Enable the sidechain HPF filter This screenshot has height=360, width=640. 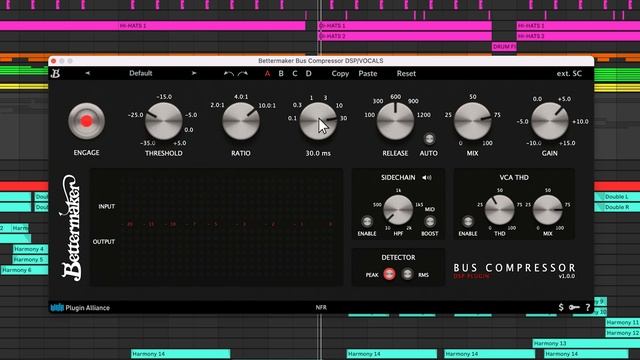(367, 221)
